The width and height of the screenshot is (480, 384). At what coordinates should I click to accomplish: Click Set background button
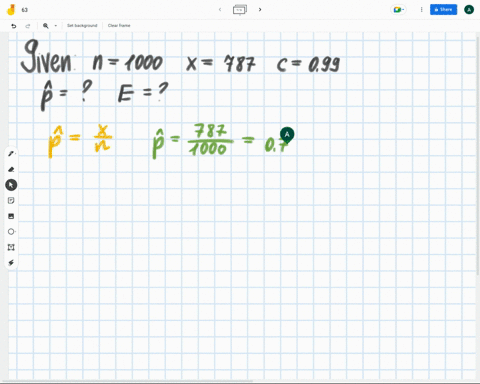[x=82, y=26]
